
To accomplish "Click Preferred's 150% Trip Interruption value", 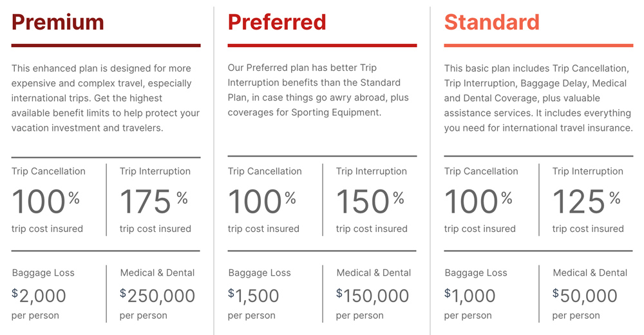I will click(370, 201).
